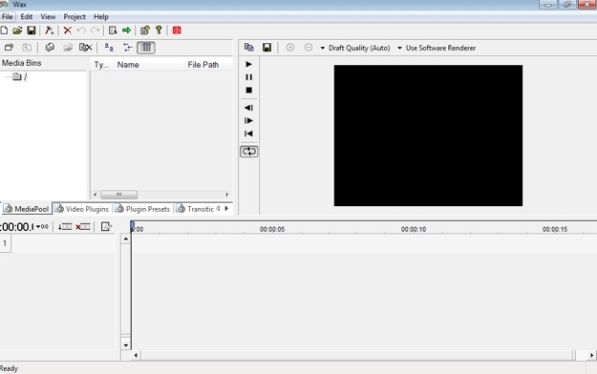Delete selection with the red X icon
597x374 pixels.
67,30
